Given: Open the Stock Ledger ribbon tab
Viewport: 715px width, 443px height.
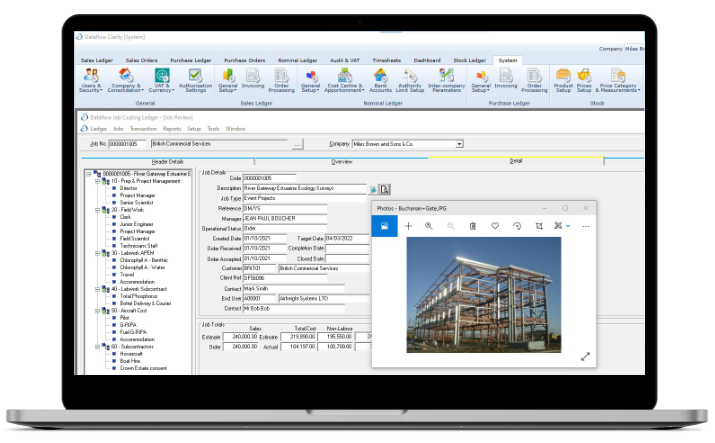Looking at the screenshot, I should pyautogui.click(x=470, y=60).
